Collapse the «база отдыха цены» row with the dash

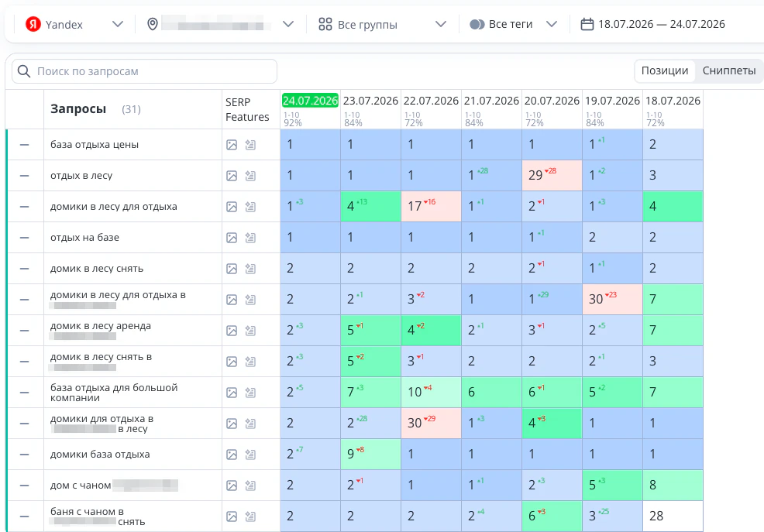click(24, 145)
